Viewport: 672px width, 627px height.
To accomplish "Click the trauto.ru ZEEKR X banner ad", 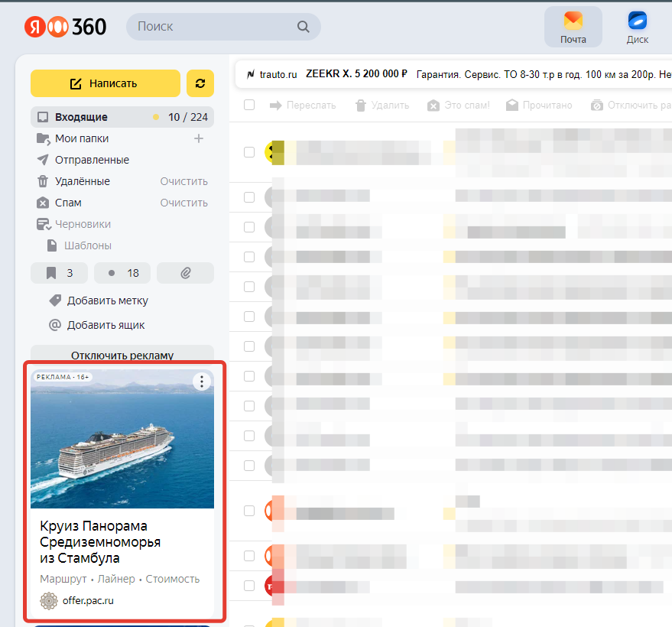I will (x=454, y=74).
